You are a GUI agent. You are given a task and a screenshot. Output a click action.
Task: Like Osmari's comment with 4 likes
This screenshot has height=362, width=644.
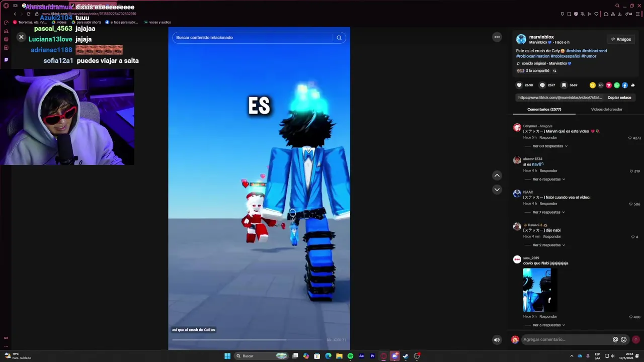633,237
